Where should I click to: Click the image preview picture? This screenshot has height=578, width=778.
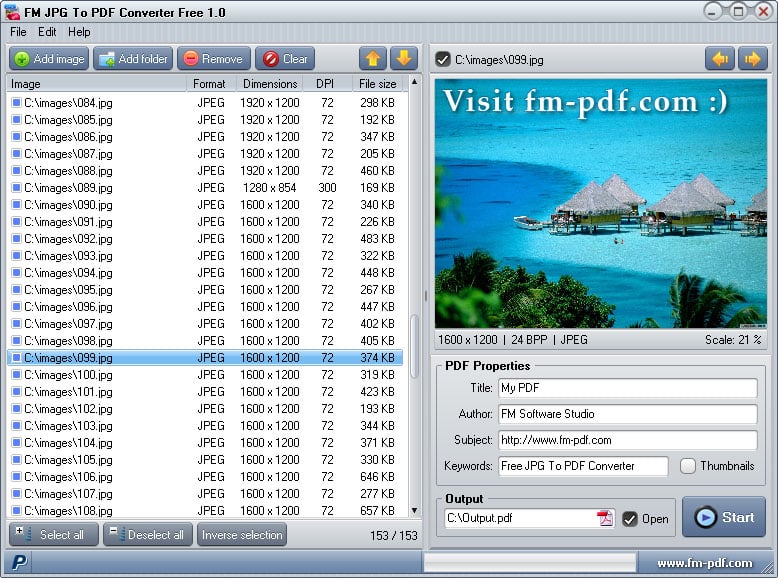[601, 203]
